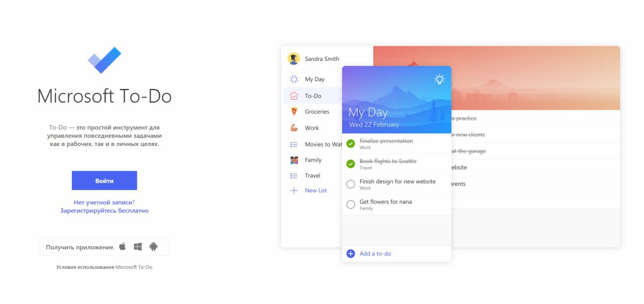Click the Microsoft To-Do title heading

[105, 96]
